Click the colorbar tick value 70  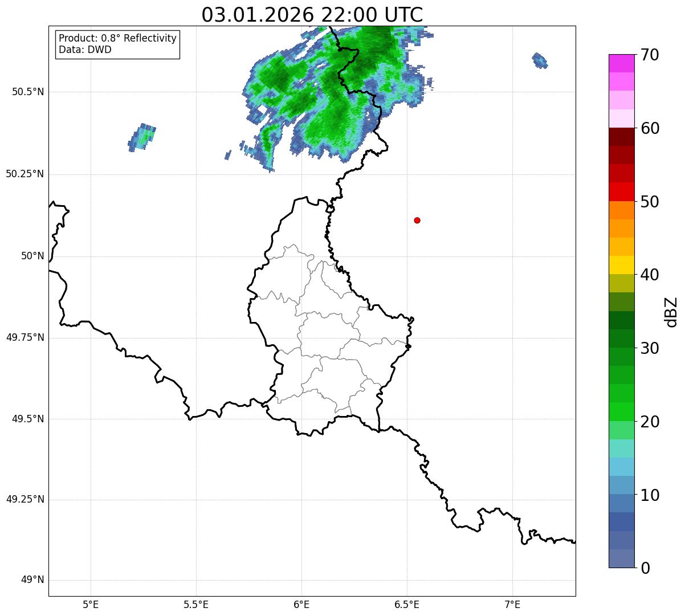pos(650,55)
